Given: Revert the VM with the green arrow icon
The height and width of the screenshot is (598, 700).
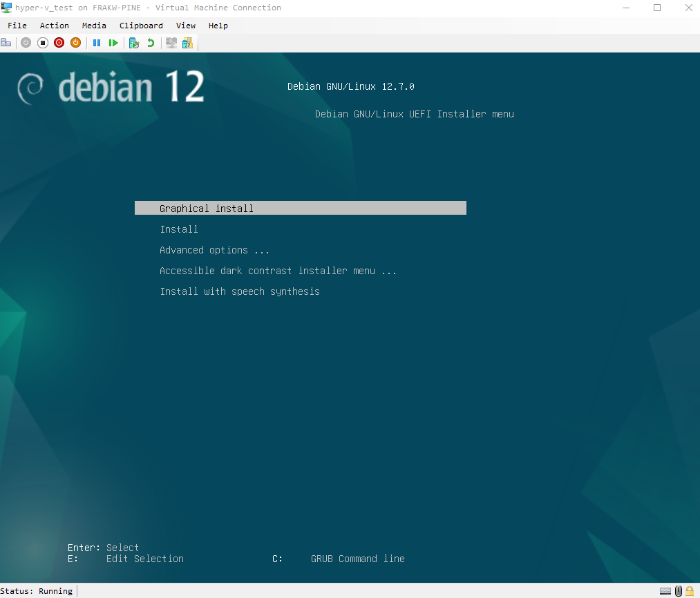Looking at the screenshot, I should [x=151, y=43].
